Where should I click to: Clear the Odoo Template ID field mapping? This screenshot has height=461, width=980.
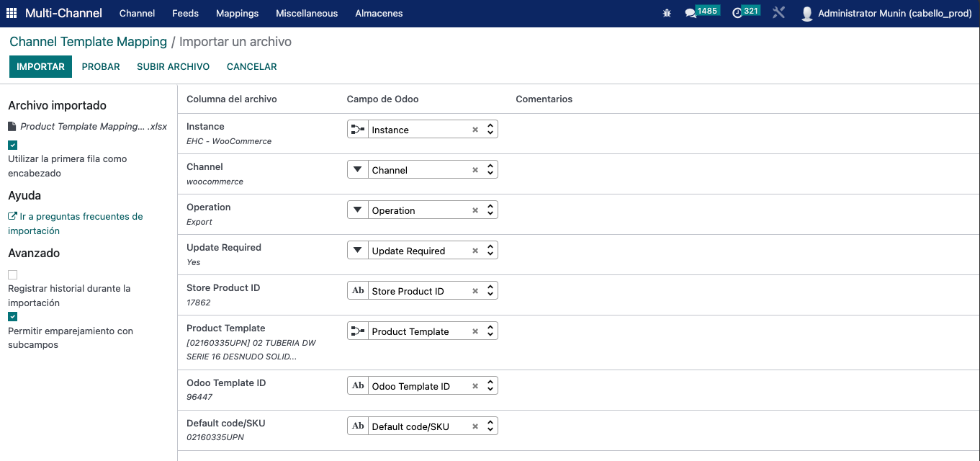(475, 387)
